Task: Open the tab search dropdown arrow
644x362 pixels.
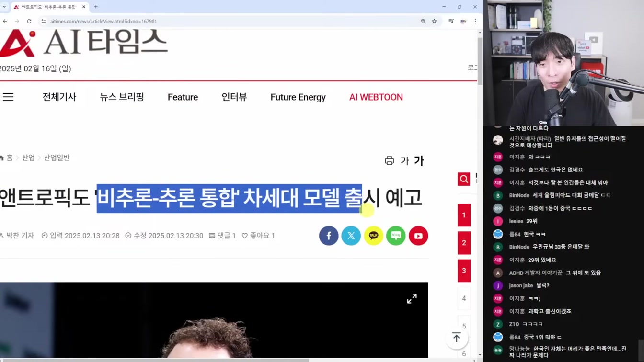Action: click(x=4, y=7)
